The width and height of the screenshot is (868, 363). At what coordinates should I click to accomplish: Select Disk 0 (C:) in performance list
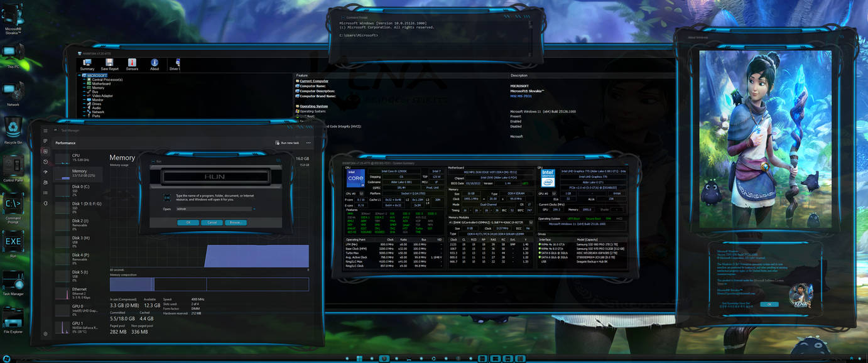coord(79,189)
